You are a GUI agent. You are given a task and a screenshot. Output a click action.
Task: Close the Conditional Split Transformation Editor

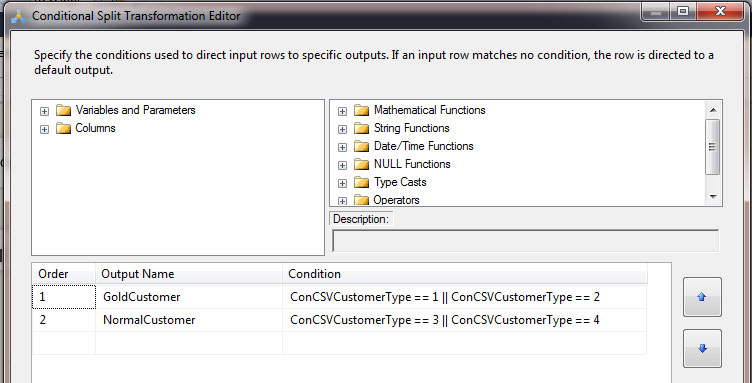click(x=719, y=11)
